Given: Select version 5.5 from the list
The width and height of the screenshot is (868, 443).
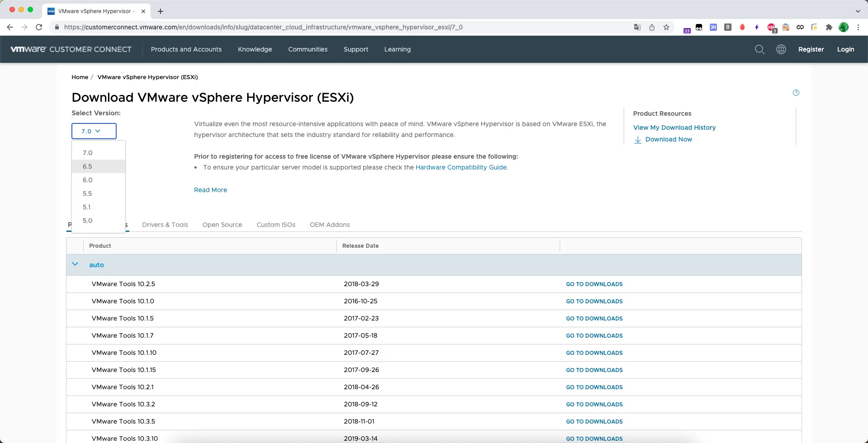Looking at the screenshot, I should (99, 193).
